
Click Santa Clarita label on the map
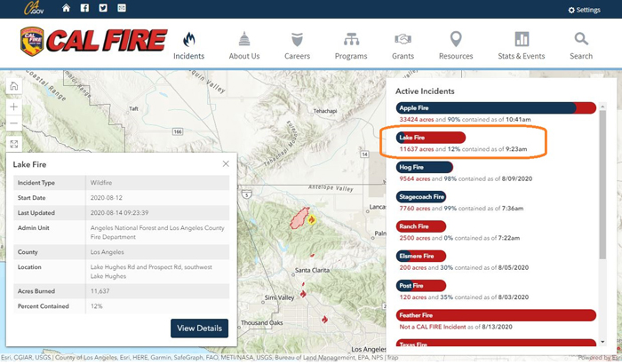pos(312,270)
